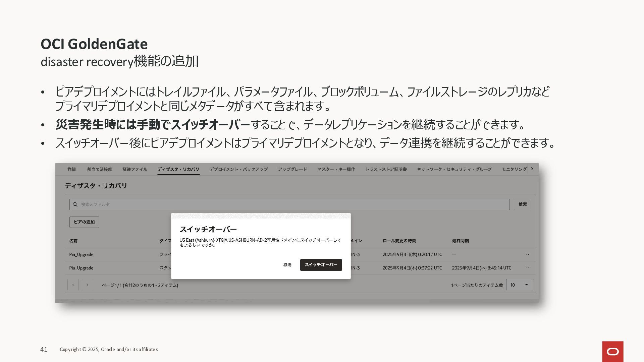This screenshot has height=362, width=644.
Task: Click the 名前 column header
Action: coord(73,241)
